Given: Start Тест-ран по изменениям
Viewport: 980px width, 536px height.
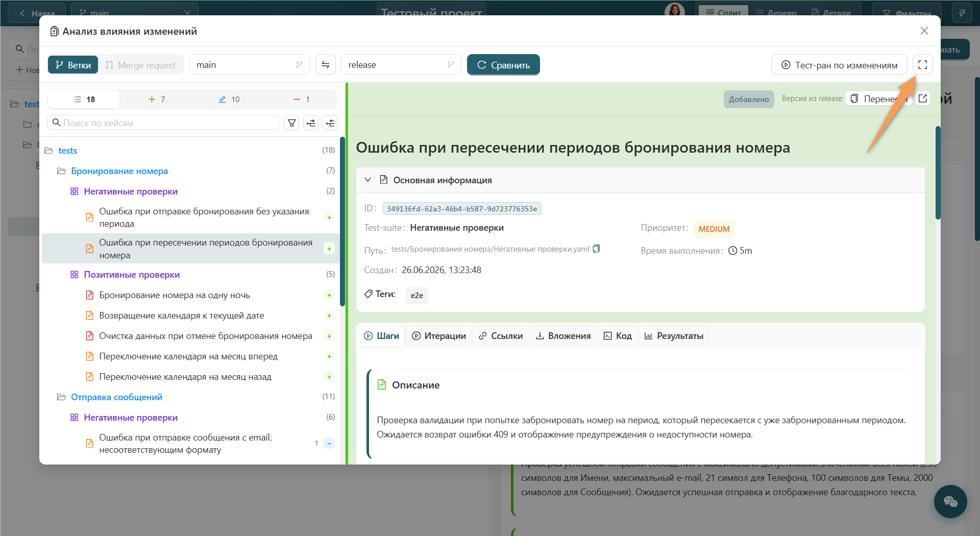Looking at the screenshot, I should click(839, 65).
